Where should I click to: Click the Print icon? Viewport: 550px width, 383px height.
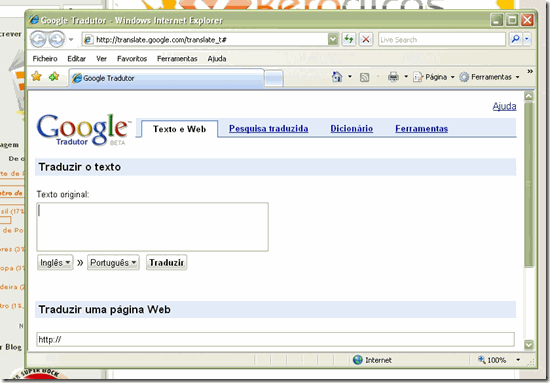(x=393, y=77)
